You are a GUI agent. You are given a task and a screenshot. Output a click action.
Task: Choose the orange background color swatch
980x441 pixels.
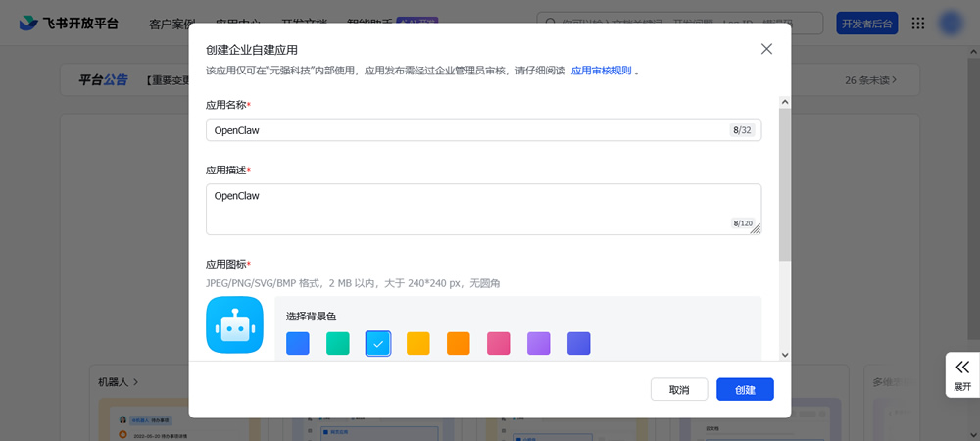pyautogui.click(x=459, y=343)
